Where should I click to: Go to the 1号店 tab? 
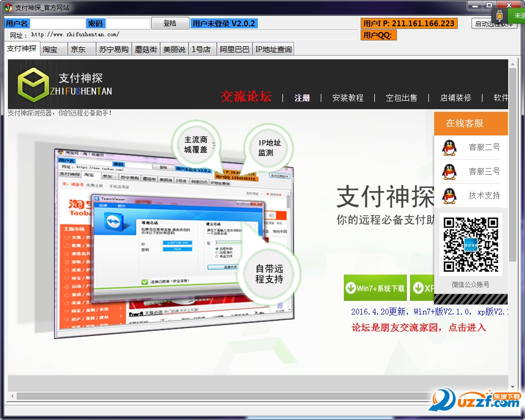pos(203,49)
